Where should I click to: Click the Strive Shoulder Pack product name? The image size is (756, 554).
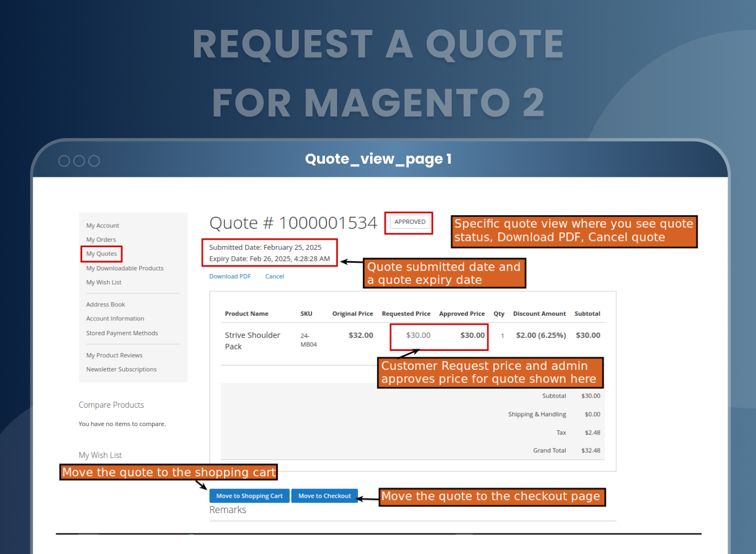point(252,340)
